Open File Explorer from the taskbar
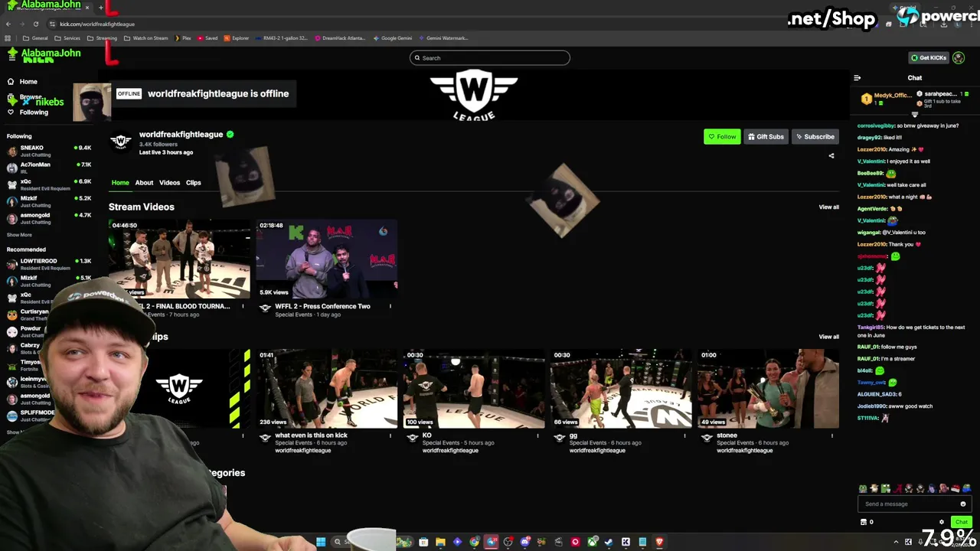Viewport: 980px width, 551px height. point(440,542)
